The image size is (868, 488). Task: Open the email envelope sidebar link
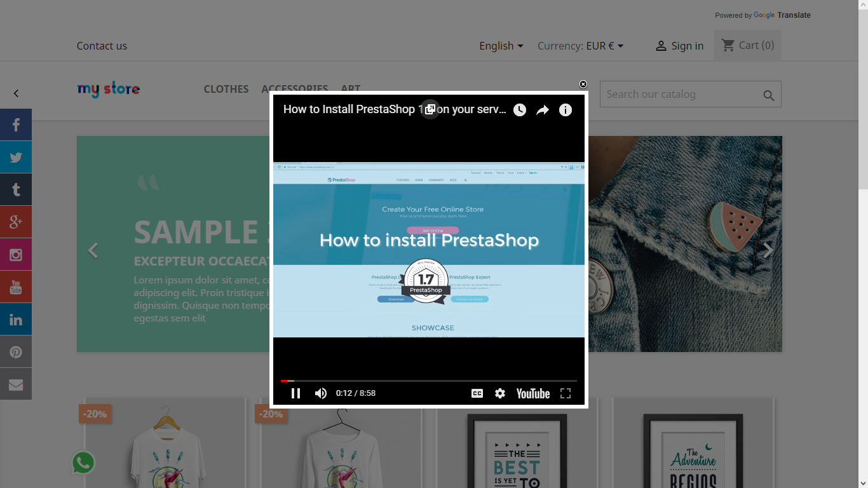16,384
